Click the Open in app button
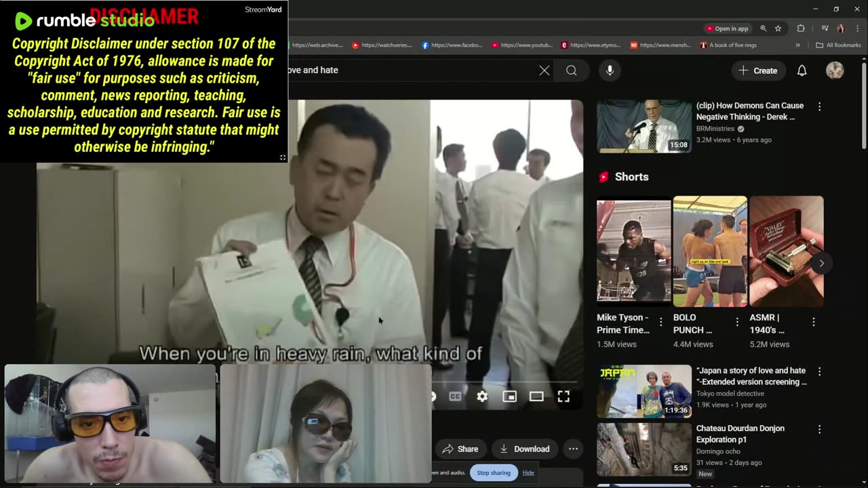This screenshot has width=868, height=488. coord(727,28)
